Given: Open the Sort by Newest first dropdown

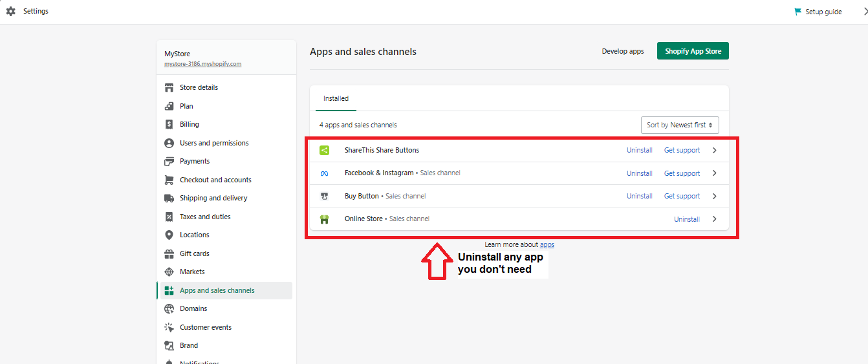Looking at the screenshot, I should 680,125.
